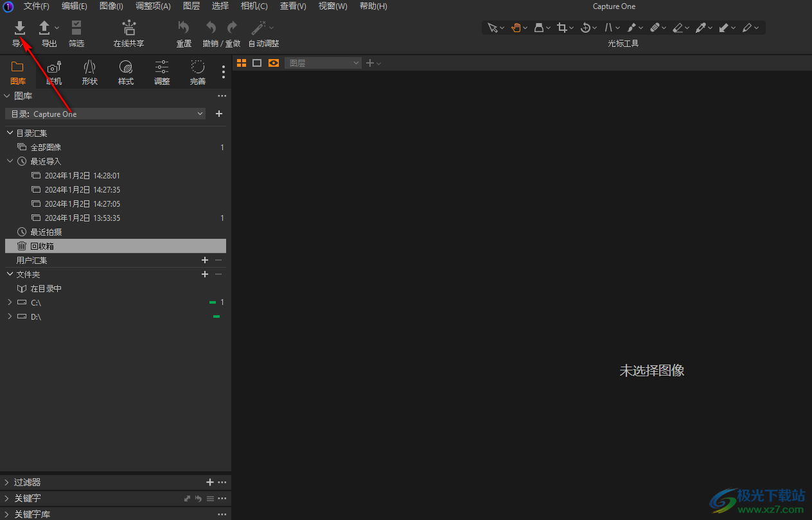Toggle the grid browser view icon
Screen dimensions: 812x520
[x=242, y=63]
